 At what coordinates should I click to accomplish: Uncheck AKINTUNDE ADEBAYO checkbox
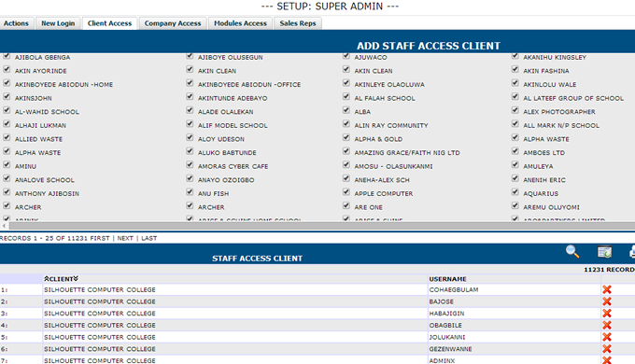pos(190,96)
